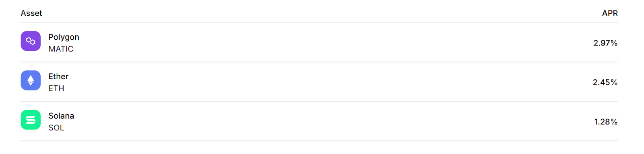Click the divider line below Asset header
644x154 pixels.
point(319,23)
